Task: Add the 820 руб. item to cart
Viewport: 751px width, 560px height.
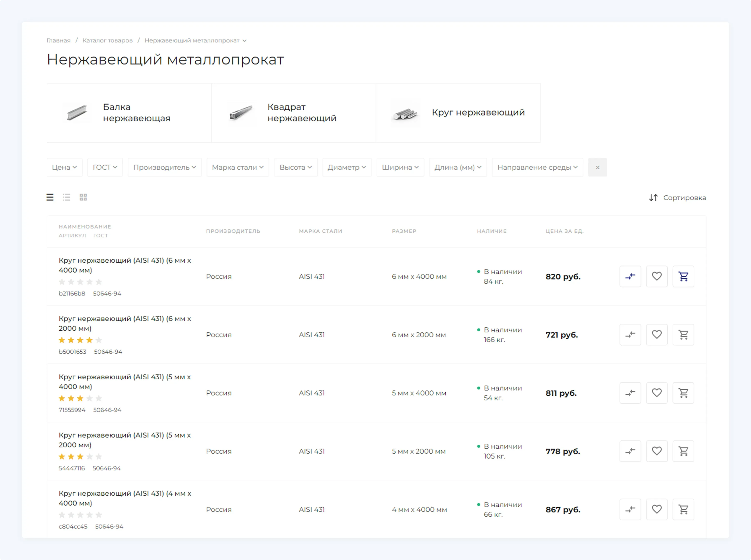Action: click(x=683, y=276)
